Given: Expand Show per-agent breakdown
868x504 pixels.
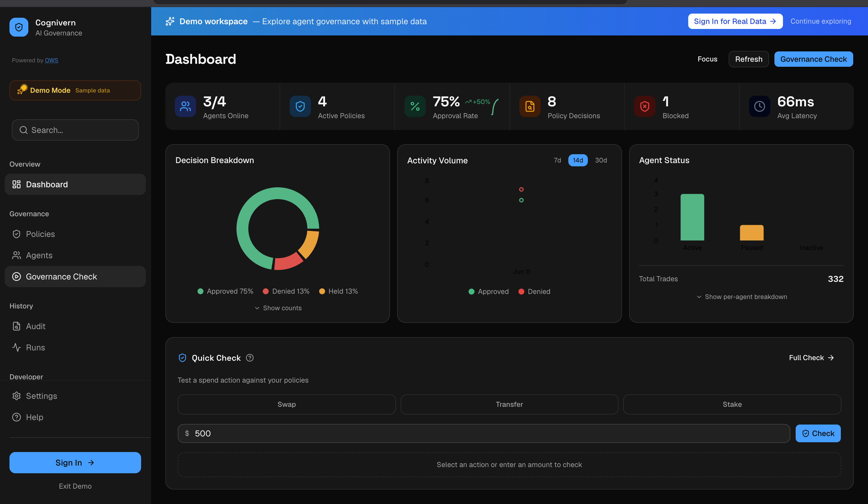Looking at the screenshot, I should point(742,297).
